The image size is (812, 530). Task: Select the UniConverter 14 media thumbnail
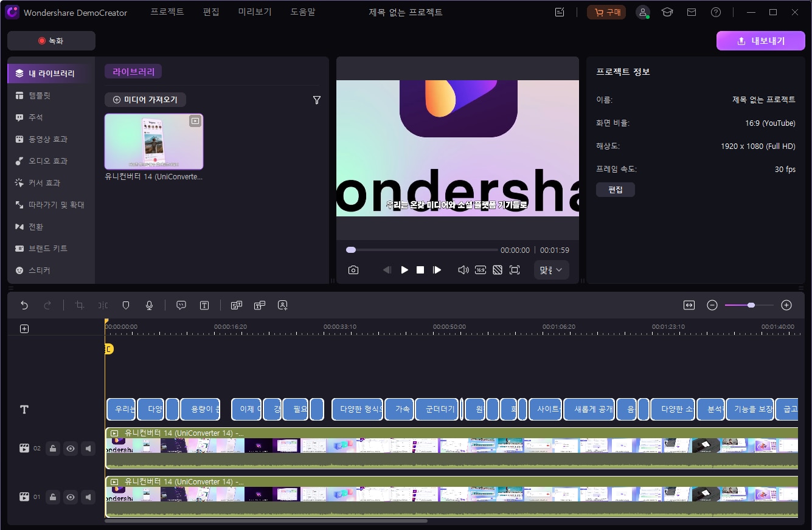coord(154,142)
